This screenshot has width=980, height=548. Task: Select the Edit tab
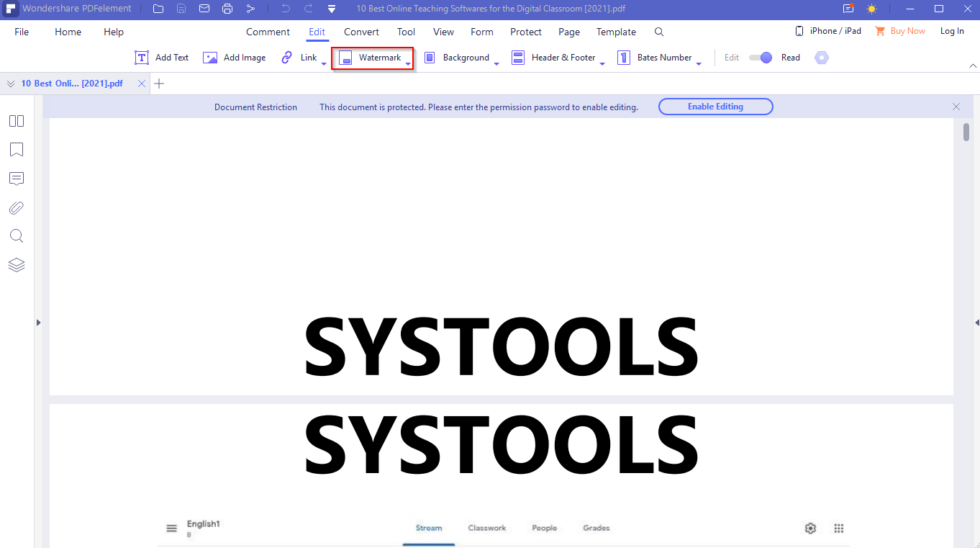click(x=317, y=32)
